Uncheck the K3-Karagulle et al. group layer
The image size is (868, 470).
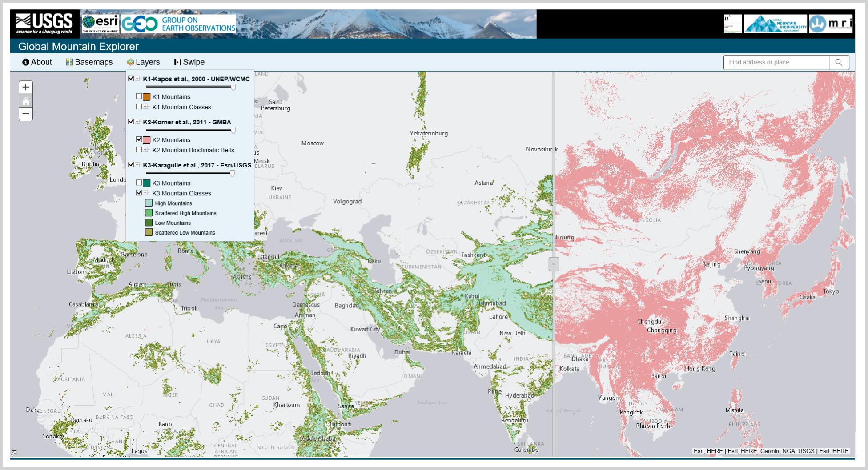[x=131, y=165]
